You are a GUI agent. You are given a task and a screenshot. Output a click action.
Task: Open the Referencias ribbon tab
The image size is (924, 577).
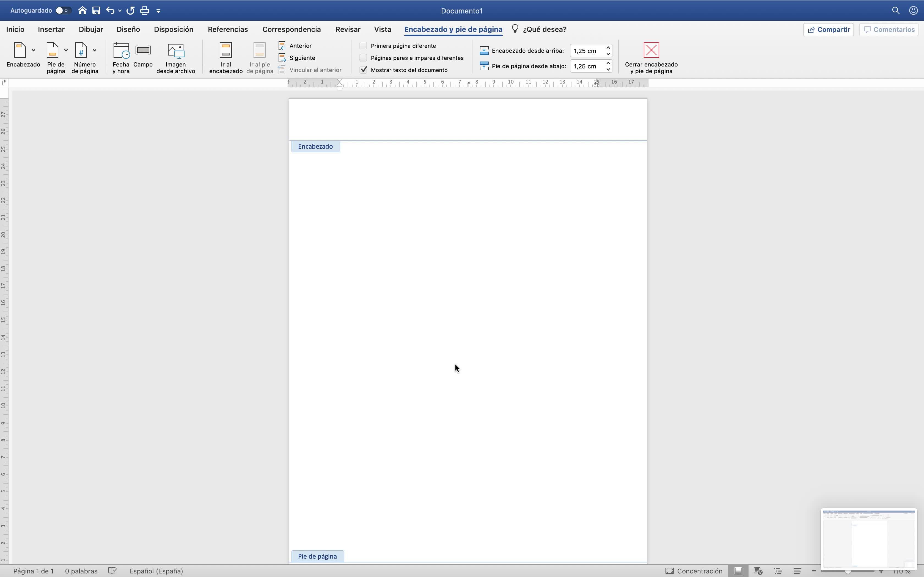228,29
